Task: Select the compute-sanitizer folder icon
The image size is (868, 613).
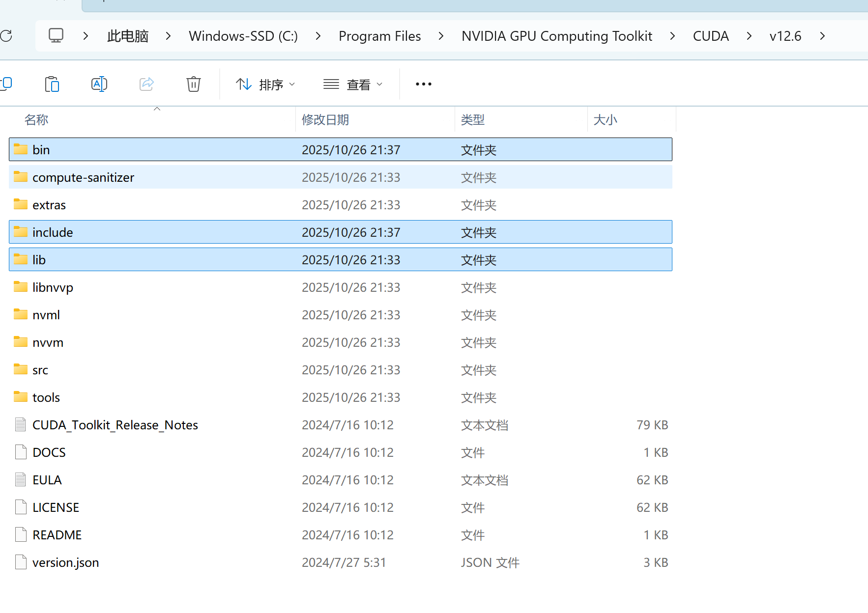Action: [21, 176]
